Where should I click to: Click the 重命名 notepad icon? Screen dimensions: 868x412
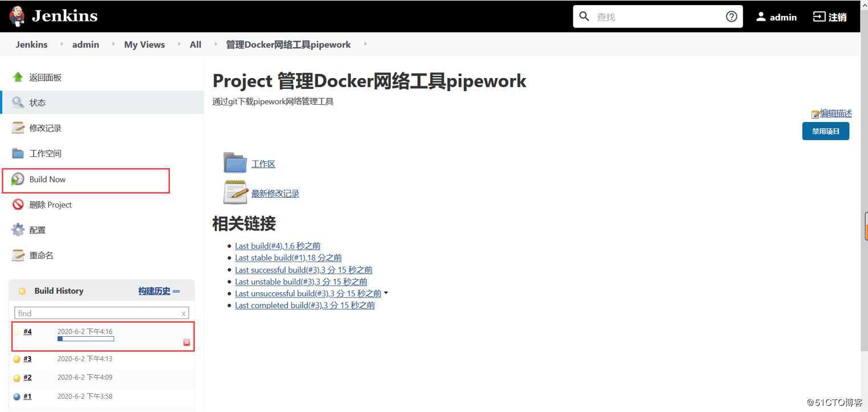pyautogui.click(x=18, y=255)
